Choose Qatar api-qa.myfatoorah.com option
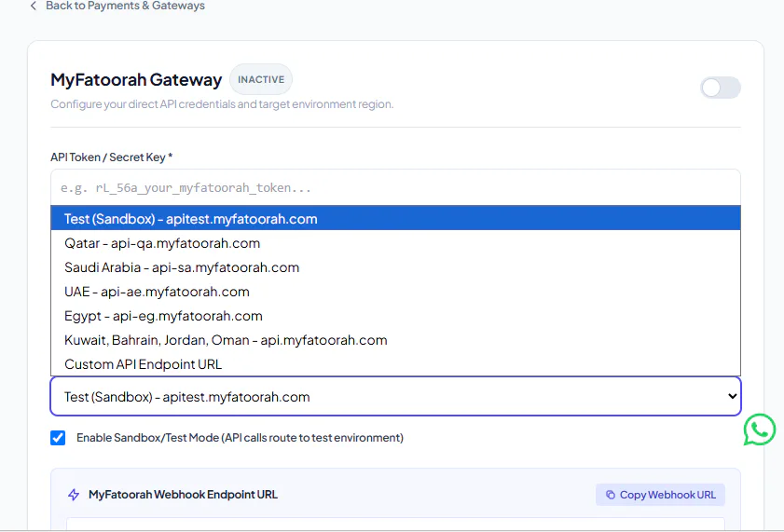The width and height of the screenshot is (784, 532). pyautogui.click(x=395, y=243)
